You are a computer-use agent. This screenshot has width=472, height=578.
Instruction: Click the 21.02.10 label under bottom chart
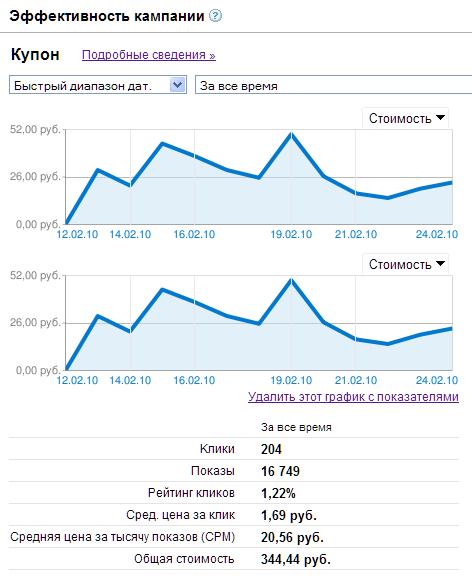356,380
